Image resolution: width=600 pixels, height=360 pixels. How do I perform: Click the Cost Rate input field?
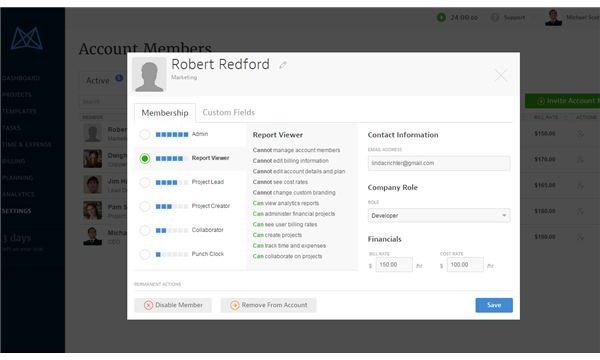coord(465,265)
